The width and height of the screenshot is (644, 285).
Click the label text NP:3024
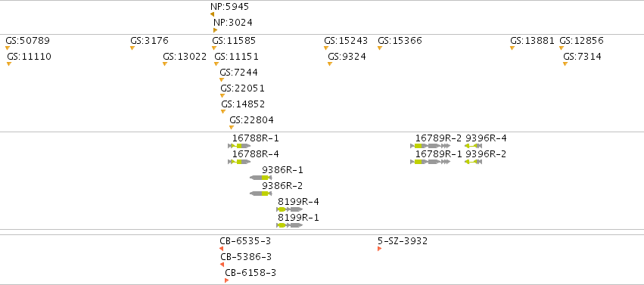pos(233,23)
